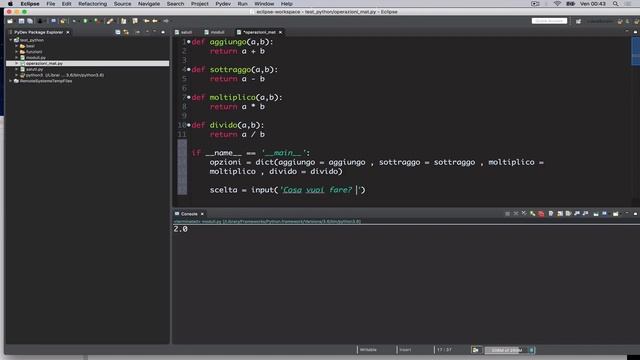The image size is (640, 360).
Task: Expand RemoteSystemsTempFiles project
Action: pyautogui.click(x=11, y=81)
